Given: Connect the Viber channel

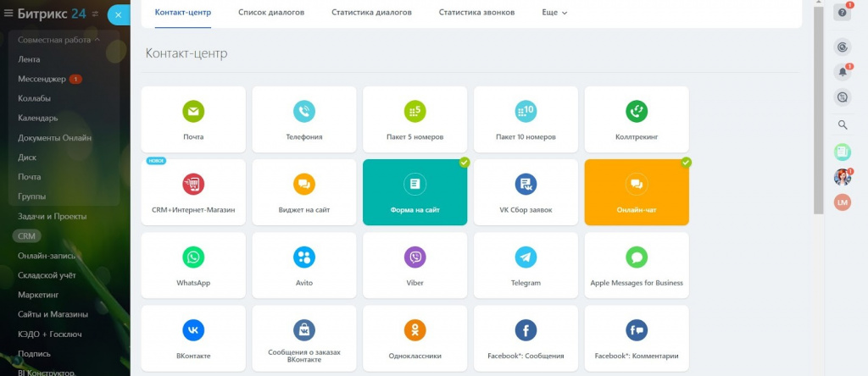Looking at the screenshot, I should (x=415, y=265).
